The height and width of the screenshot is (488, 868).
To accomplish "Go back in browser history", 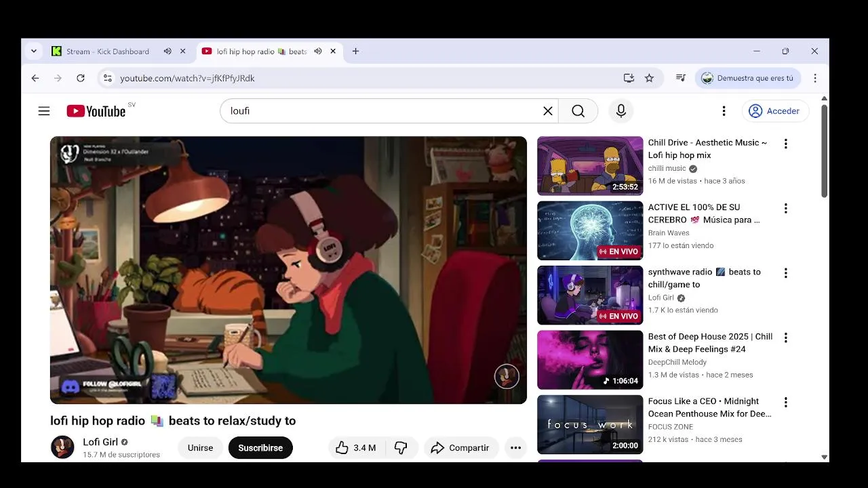I will [x=35, y=78].
